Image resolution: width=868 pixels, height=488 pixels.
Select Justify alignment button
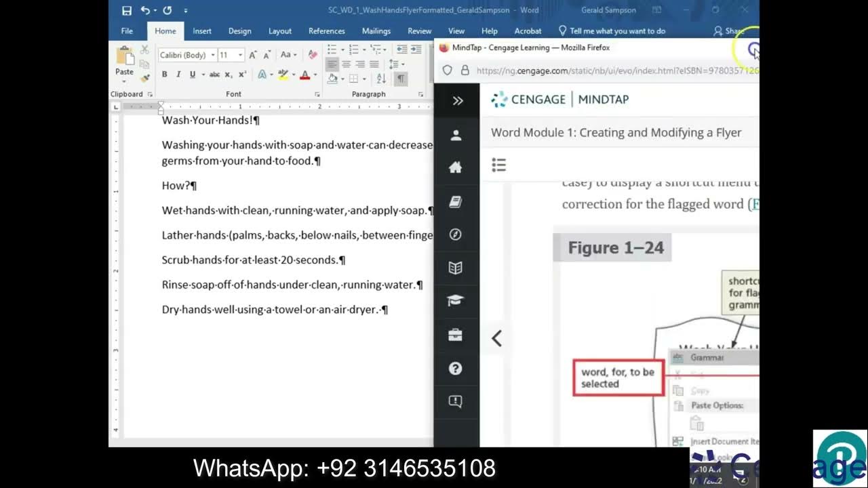coord(374,64)
